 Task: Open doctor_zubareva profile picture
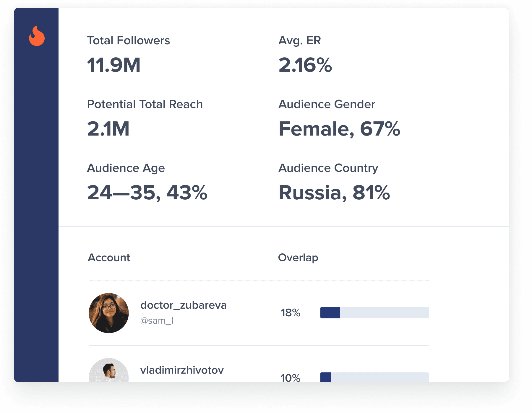pyautogui.click(x=109, y=313)
